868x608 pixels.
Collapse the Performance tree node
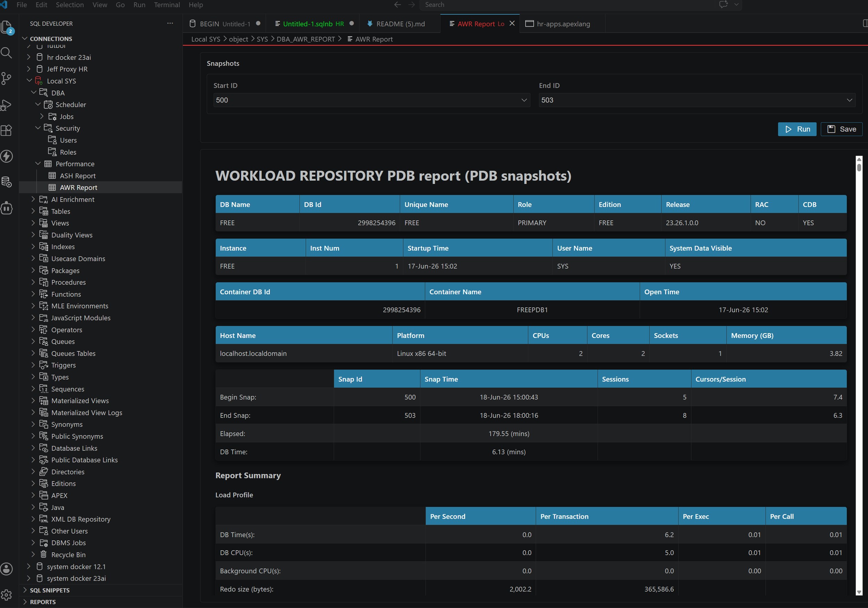coord(37,164)
